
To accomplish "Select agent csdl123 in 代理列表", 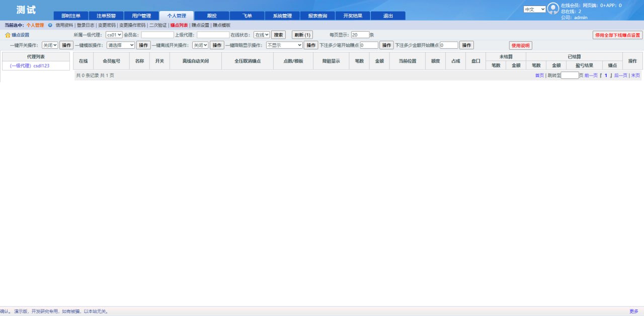I will pos(30,66).
